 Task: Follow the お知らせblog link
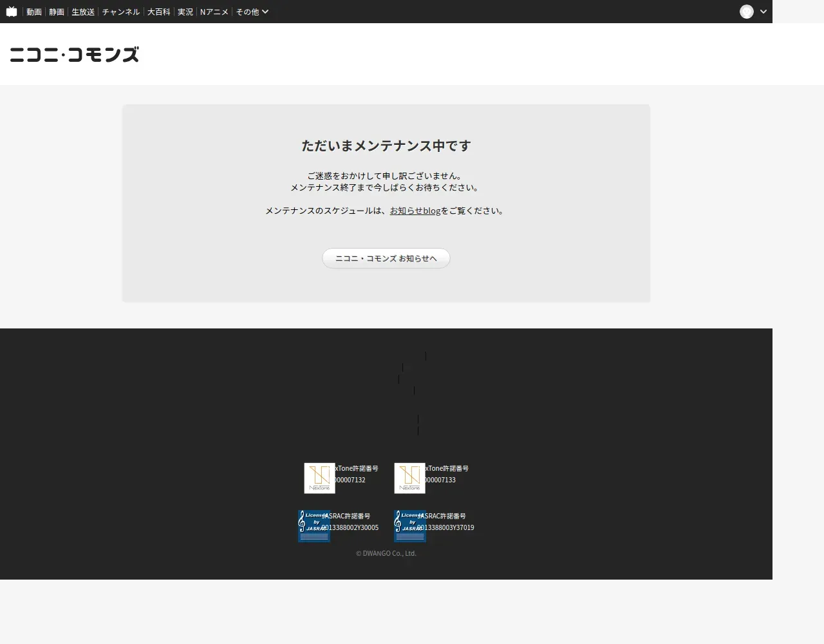click(415, 211)
